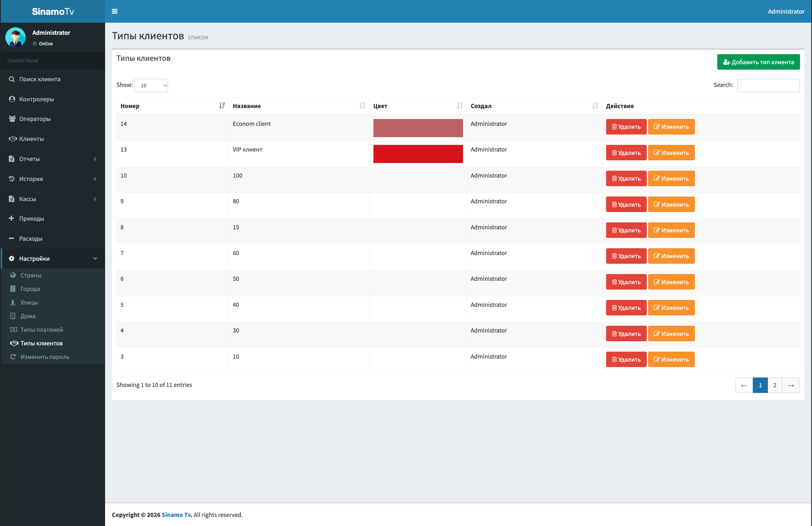
Task: Click the handshake icon next to Клиенты
Action: coord(12,139)
